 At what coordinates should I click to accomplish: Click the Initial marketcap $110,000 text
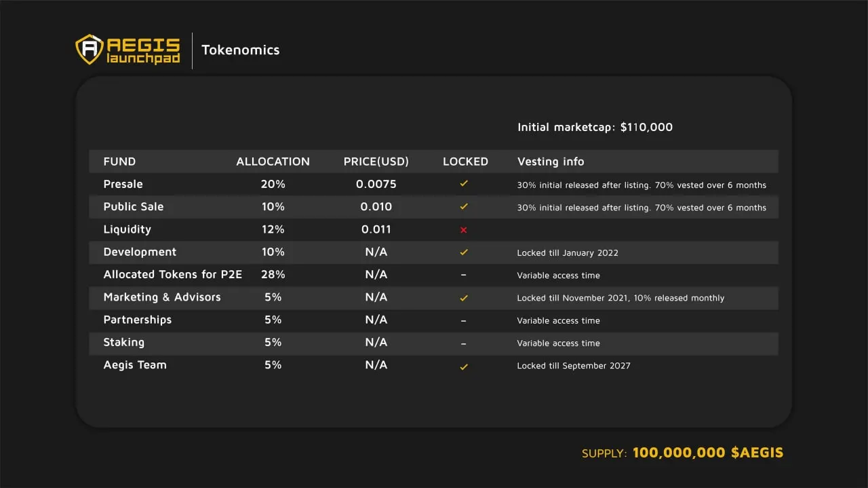tap(595, 127)
